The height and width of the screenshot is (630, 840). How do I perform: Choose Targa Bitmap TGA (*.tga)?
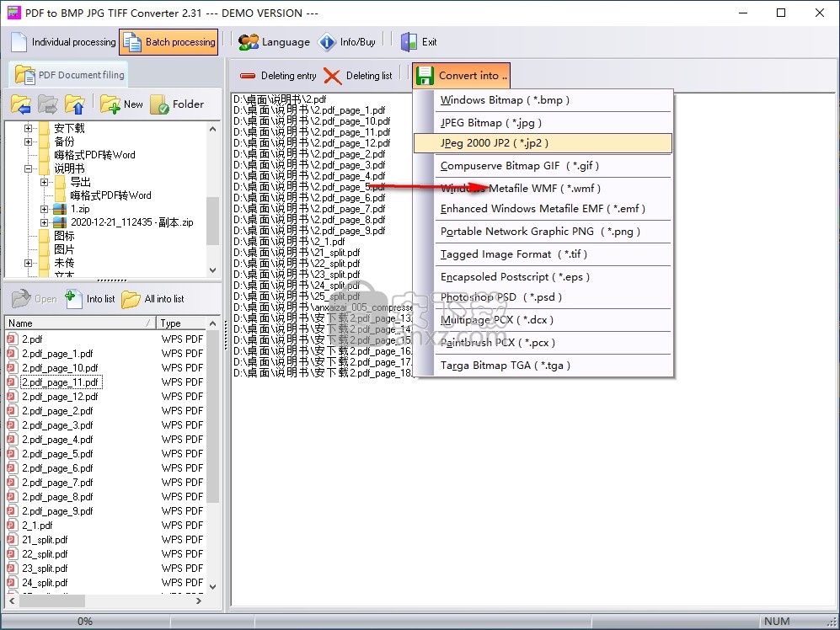(542, 366)
